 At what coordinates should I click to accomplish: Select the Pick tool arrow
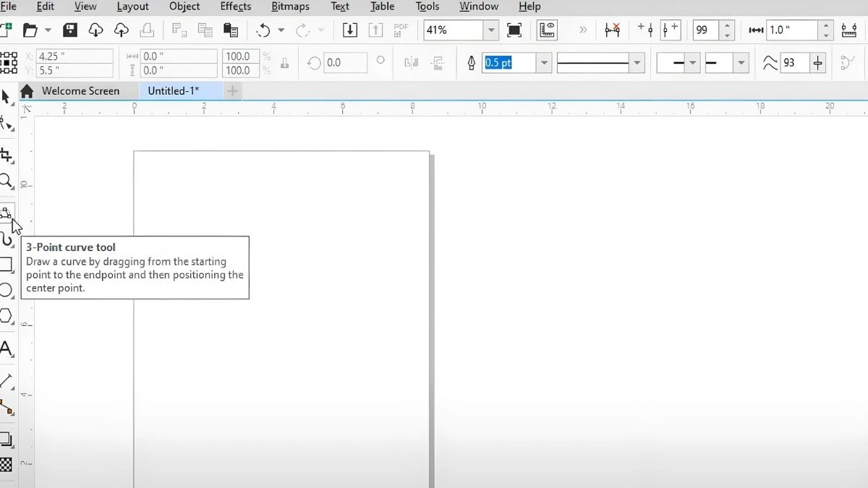coord(6,96)
